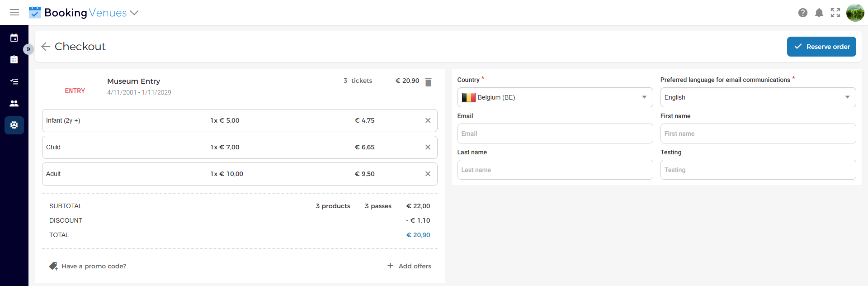
Task: Focus the Testing input field
Action: pyautogui.click(x=758, y=170)
